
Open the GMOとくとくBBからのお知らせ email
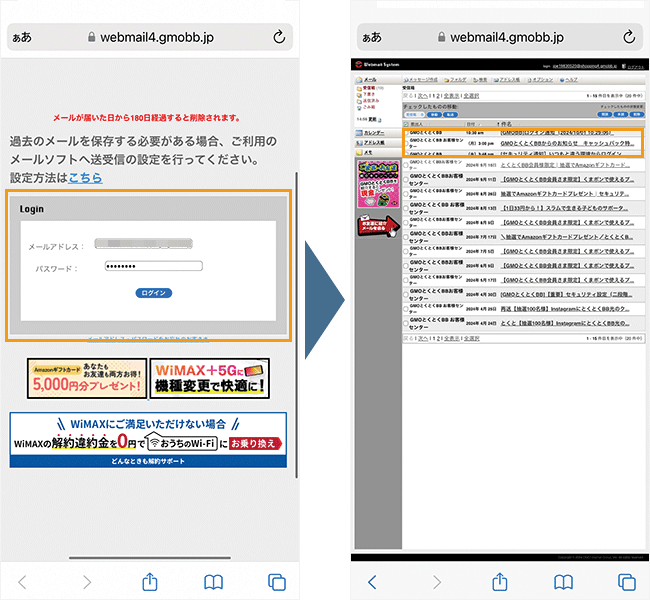(x=568, y=143)
